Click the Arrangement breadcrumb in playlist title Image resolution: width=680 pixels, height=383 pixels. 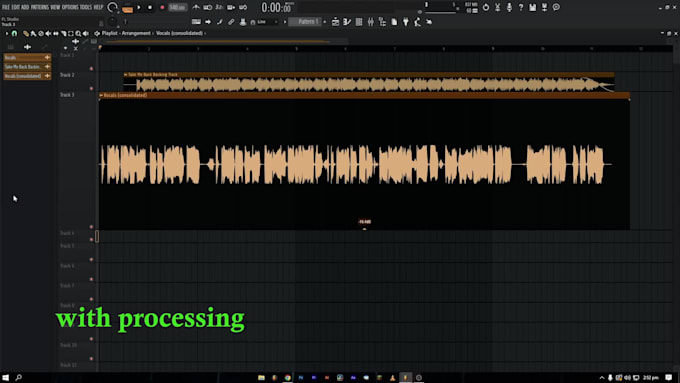pyautogui.click(x=136, y=33)
